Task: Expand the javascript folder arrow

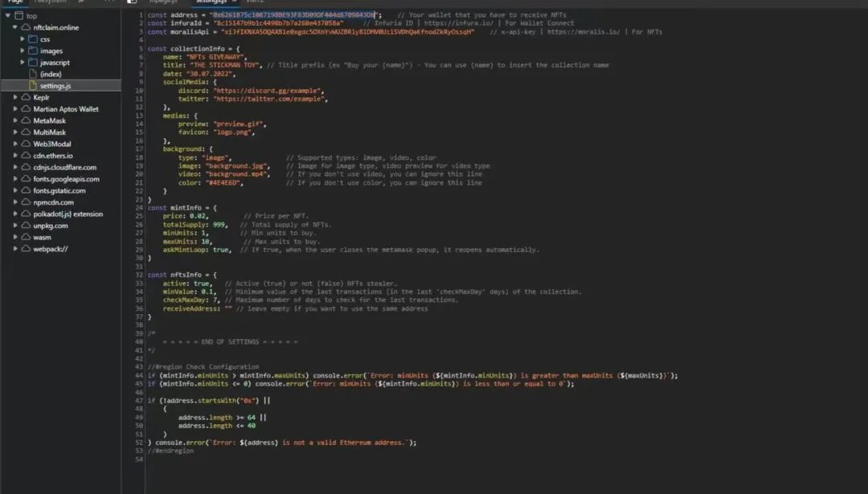Action: tap(23, 63)
